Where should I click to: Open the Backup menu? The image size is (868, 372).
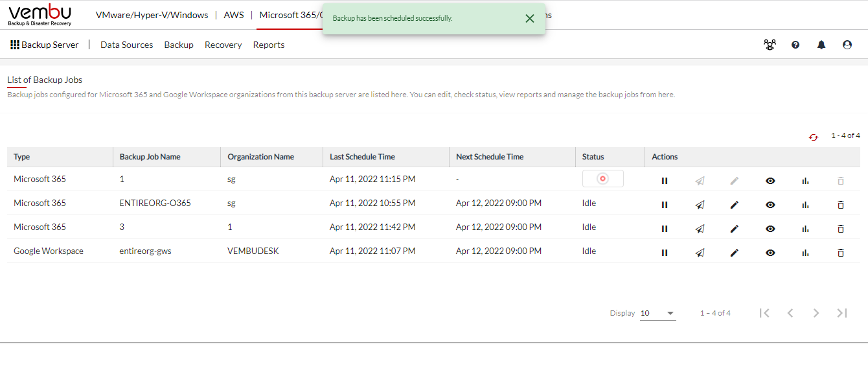(x=179, y=45)
